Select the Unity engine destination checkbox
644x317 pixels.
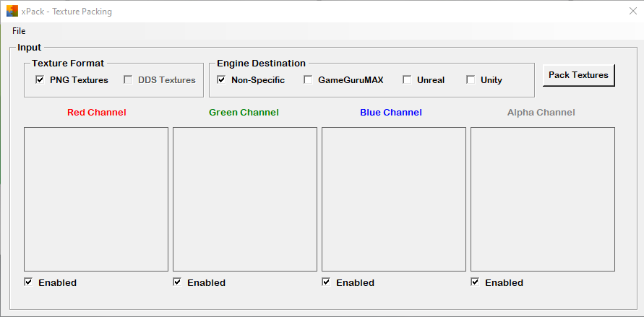coord(471,79)
